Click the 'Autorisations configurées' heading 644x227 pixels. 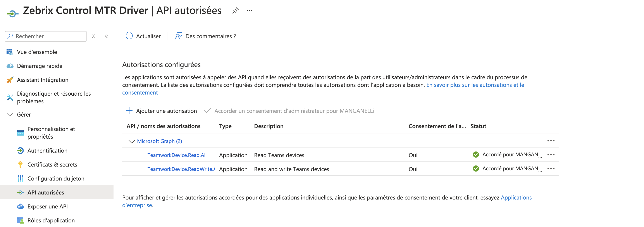coord(162,65)
